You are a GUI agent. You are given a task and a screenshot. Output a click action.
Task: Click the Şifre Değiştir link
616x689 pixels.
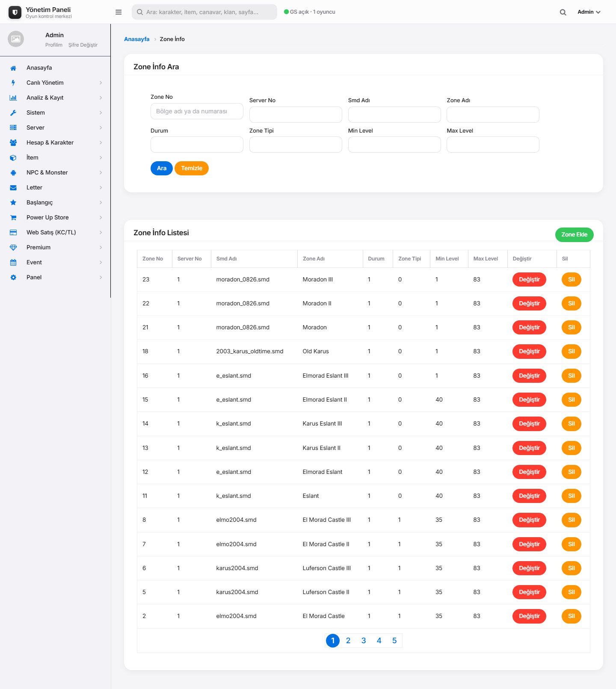[x=83, y=45]
